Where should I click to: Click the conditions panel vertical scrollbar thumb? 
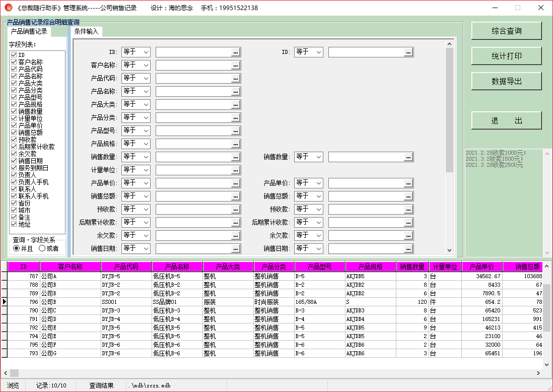click(449, 110)
